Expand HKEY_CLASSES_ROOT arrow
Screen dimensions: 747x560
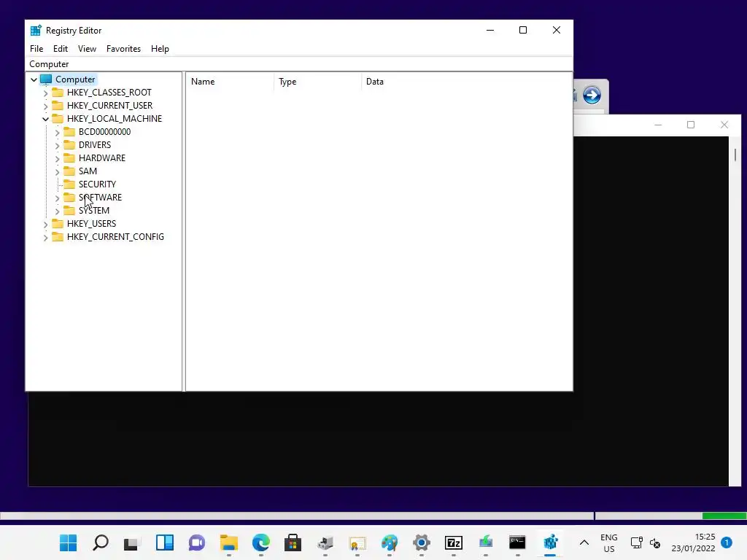click(x=46, y=93)
